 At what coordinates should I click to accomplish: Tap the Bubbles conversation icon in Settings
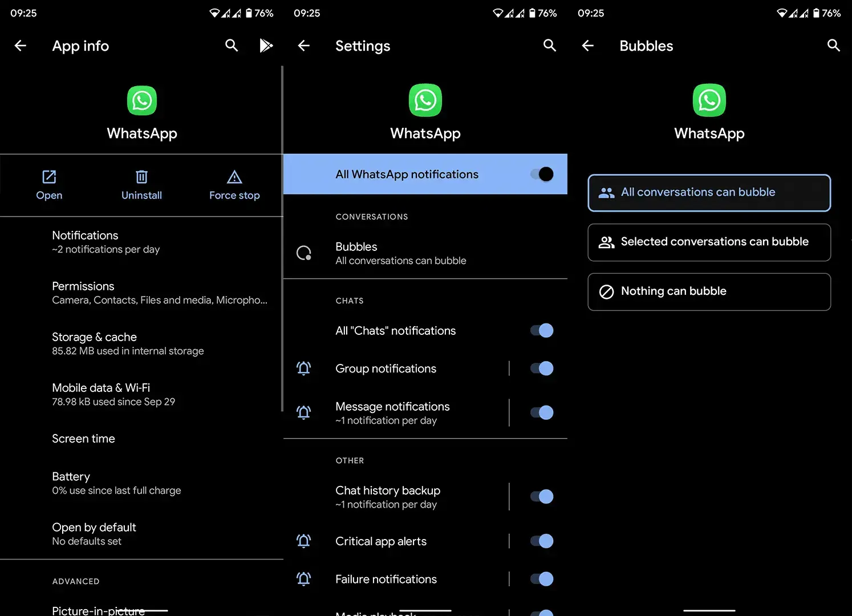pyautogui.click(x=304, y=253)
